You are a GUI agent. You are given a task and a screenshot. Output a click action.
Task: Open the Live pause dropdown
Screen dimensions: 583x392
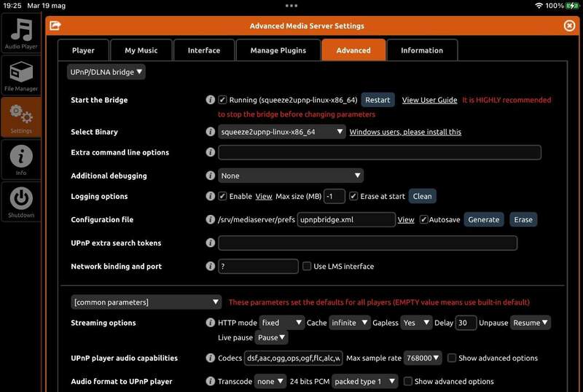[271, 337]
